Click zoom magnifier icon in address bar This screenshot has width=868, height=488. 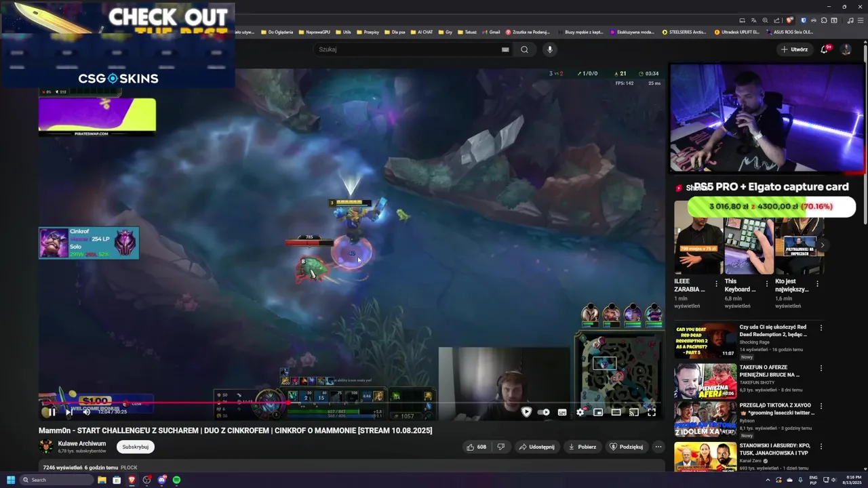pyautogui.click(x=765, y=20)
